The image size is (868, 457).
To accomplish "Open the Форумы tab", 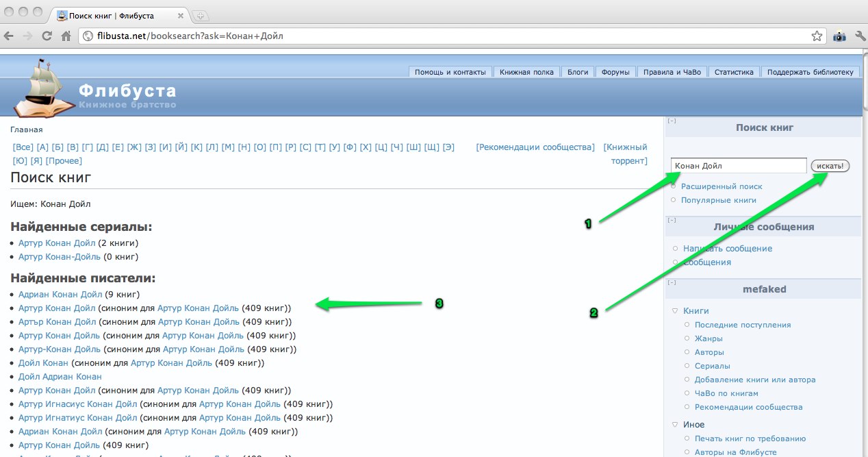I will point(615,72).
